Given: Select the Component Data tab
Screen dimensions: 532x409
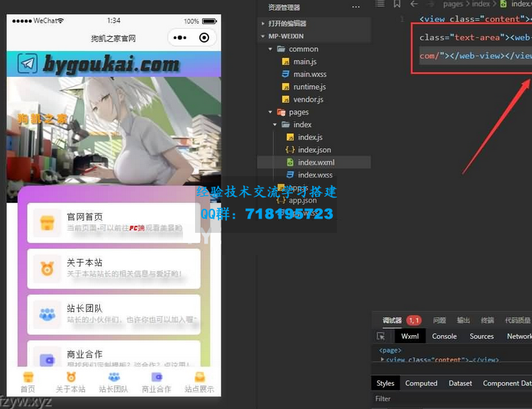Looking at the screenshot, I should coord(507,383).
